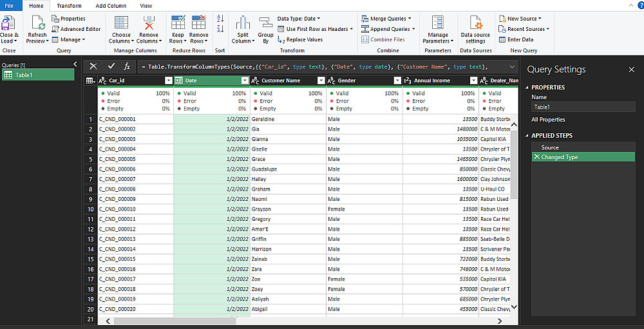
Task: Click the Close & Load icon
Action: [8, 23]
